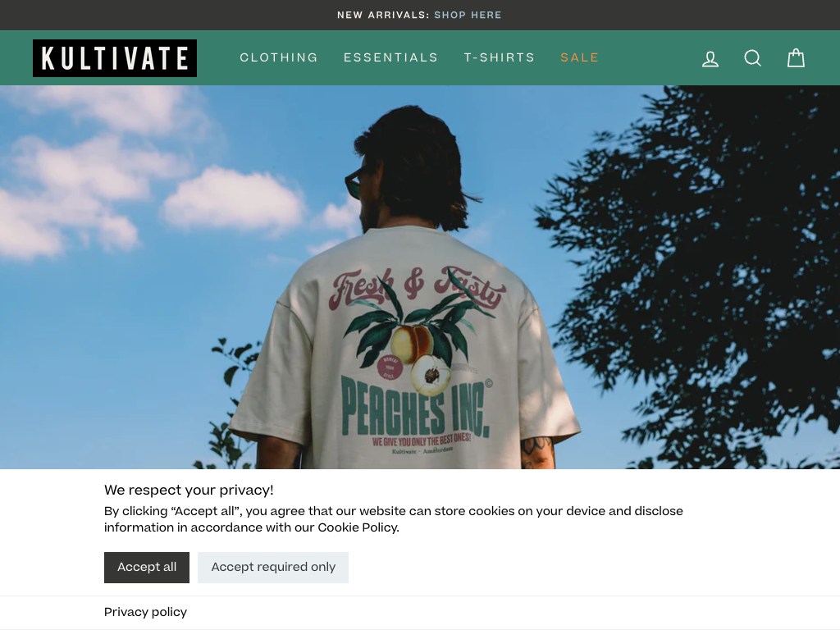
Task: Click the Fresh & Tasty shirt lettering
Action: tap(418, 288)
